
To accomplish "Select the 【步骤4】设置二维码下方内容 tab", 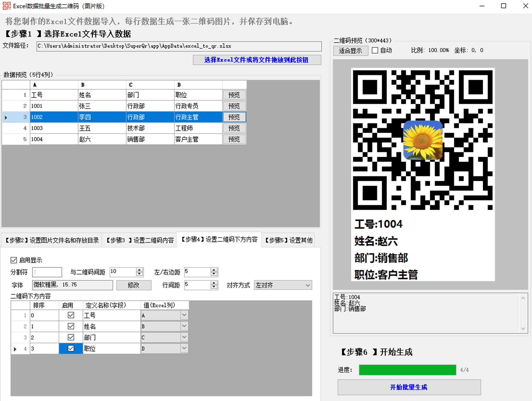I will (x=219, y=240).
